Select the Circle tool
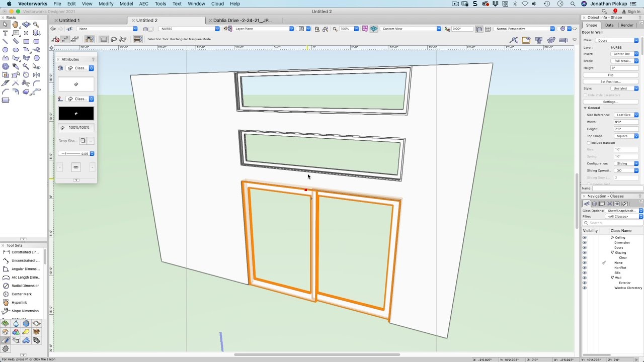 [5, 50]
